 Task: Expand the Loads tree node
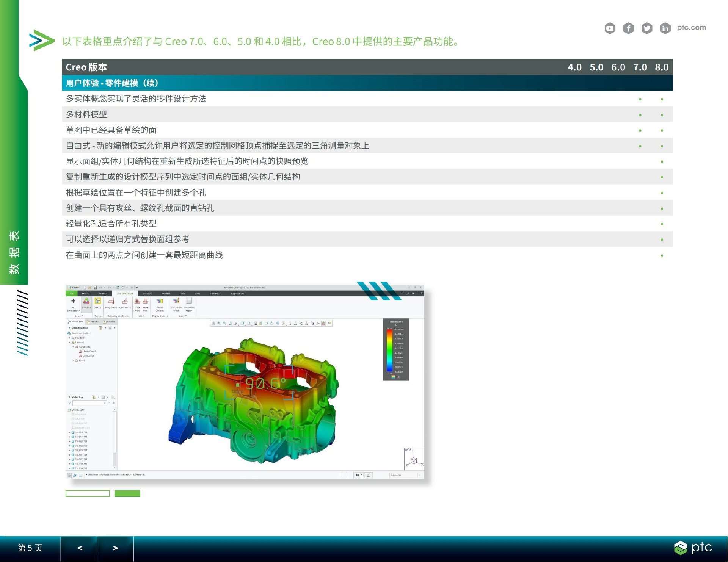click(73, 360)
